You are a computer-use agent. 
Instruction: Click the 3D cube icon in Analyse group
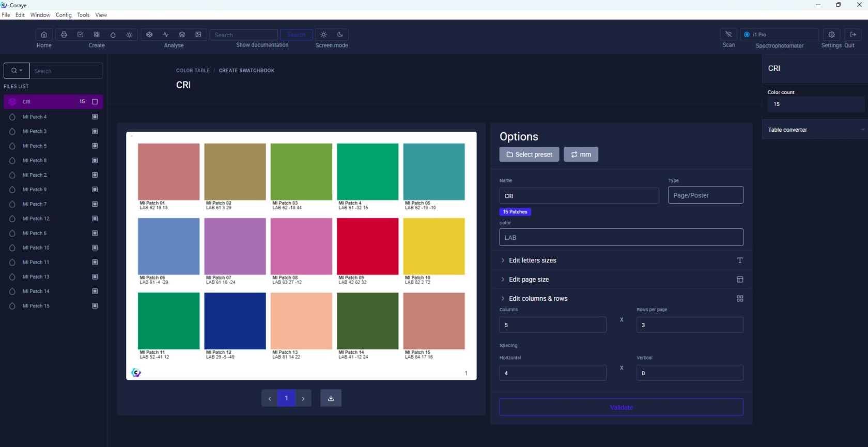[149, 35]
